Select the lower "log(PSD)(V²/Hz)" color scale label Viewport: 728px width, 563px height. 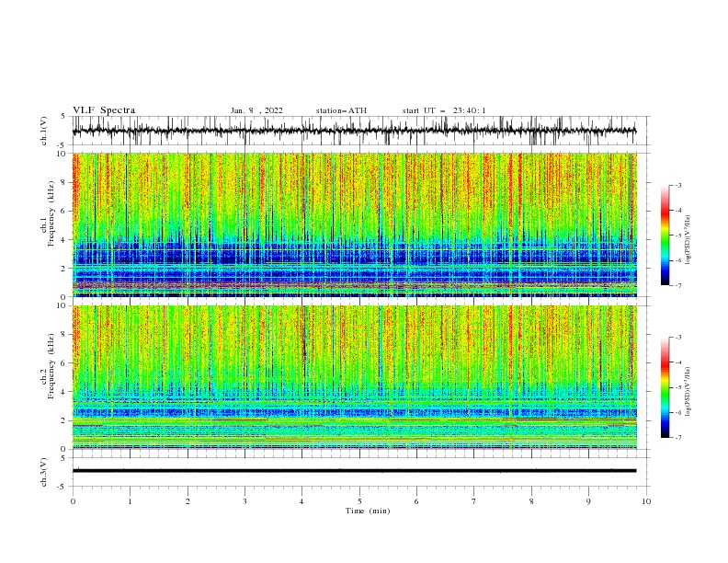pyautogui.click(x=688, y=392)
